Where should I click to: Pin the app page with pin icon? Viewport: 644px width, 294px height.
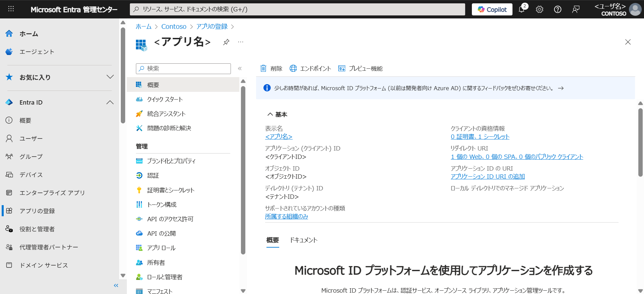(x=226, y=42)
